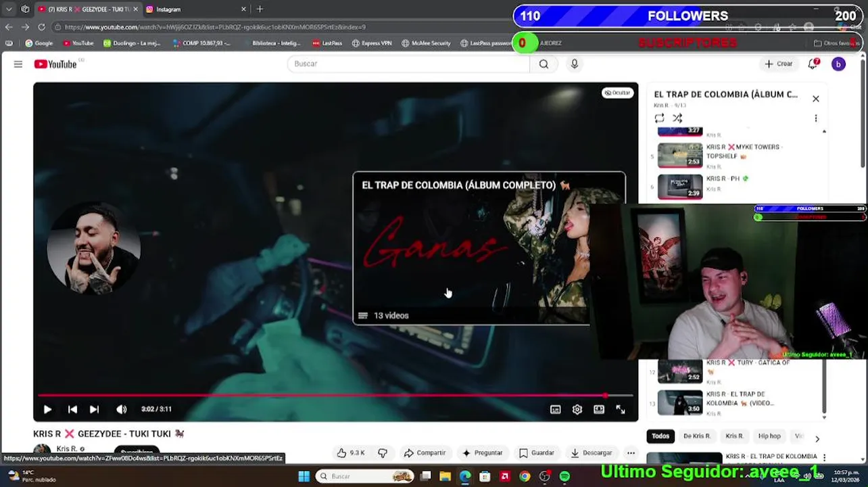Like the video with 9.3 K
This screenshot has height=487, width=868.
tap(351, 453)
